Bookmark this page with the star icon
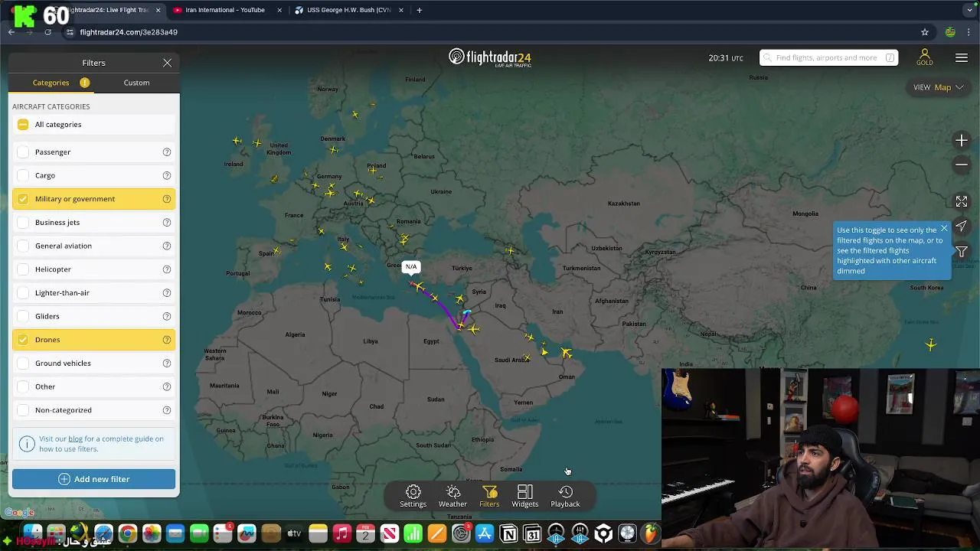980x551 pixels. pos(925,32)
